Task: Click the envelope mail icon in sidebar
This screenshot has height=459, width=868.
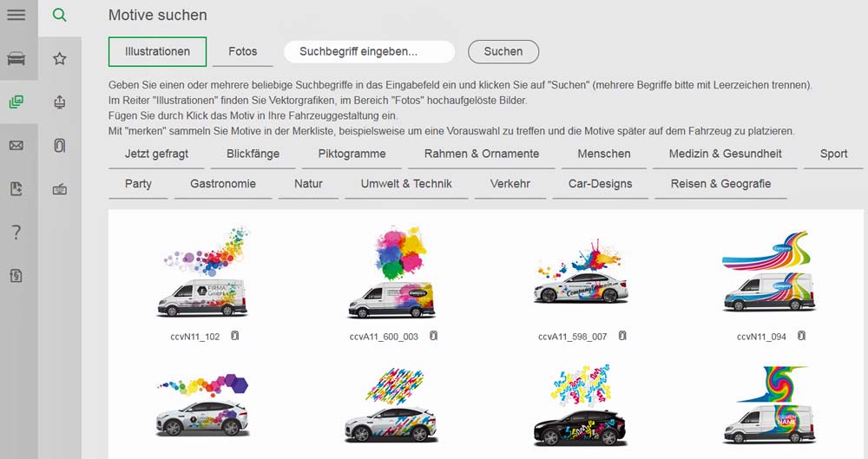Action: point(16,145)
